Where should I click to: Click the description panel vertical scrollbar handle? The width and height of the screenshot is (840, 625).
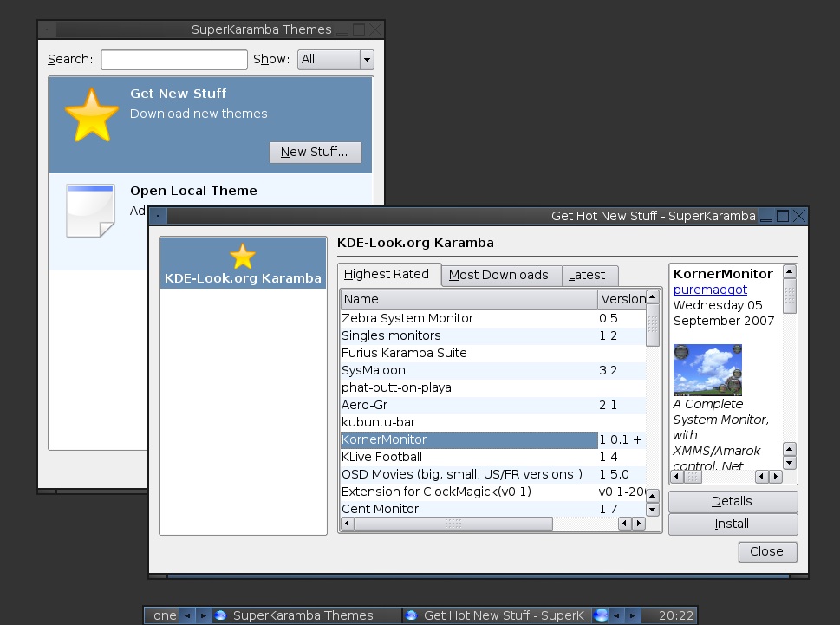789,296
